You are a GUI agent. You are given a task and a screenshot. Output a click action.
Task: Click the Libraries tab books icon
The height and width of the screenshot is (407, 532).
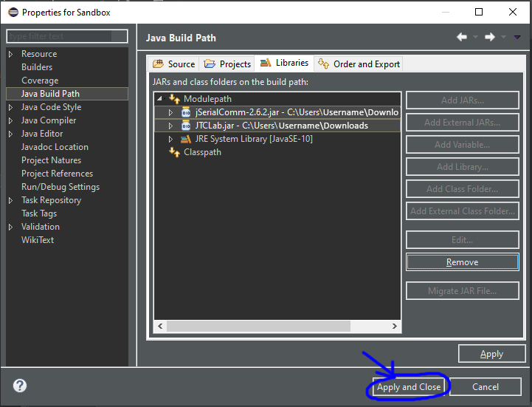[266, 63]
